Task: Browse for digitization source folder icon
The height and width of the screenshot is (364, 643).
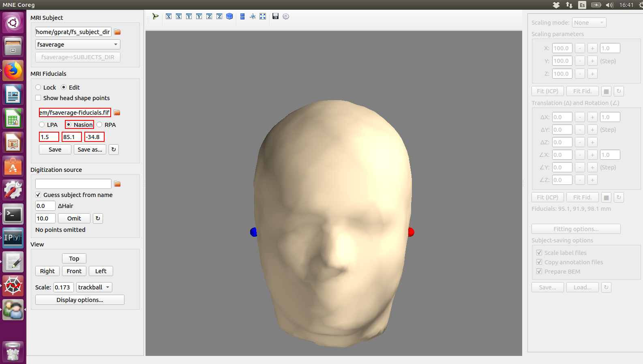Action: click(117, 184)
